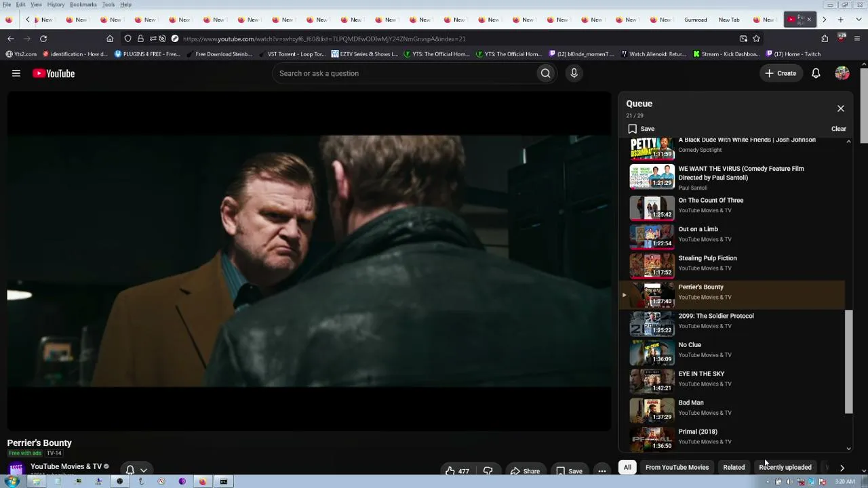Image resolution: width=868 pixels, height=488 pixels.
Task: Switch to the Gumroad tab
Action: click(x=695, y=20)
